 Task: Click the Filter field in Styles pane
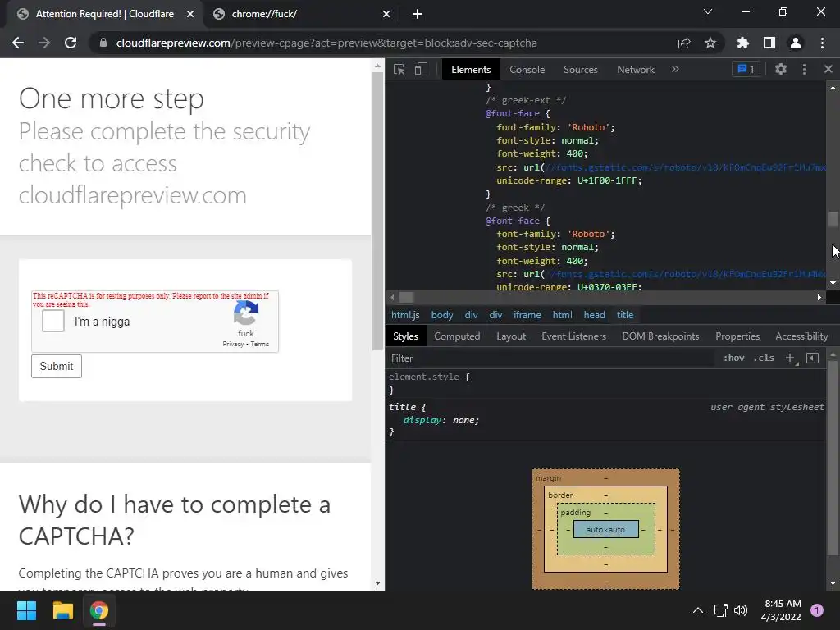(552, 358)
